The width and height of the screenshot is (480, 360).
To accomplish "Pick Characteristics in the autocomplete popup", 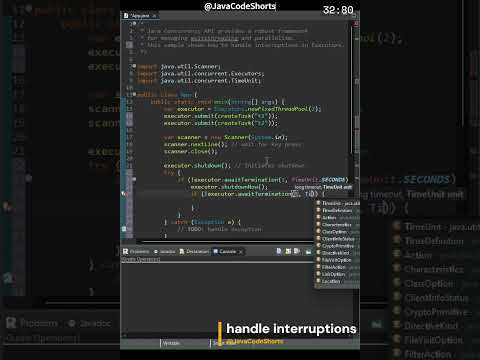I will tap(337, 224).
